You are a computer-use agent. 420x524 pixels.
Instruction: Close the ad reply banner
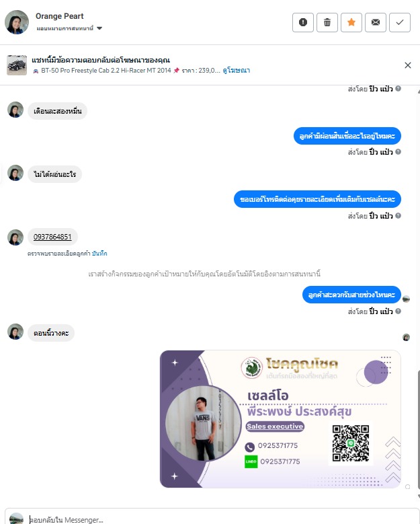click(408, 65)
